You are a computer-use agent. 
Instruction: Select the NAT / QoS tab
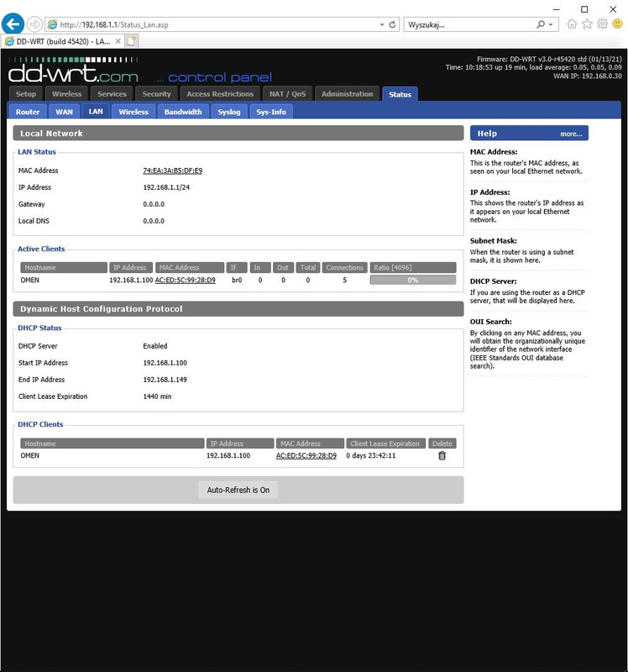(287, 94)
